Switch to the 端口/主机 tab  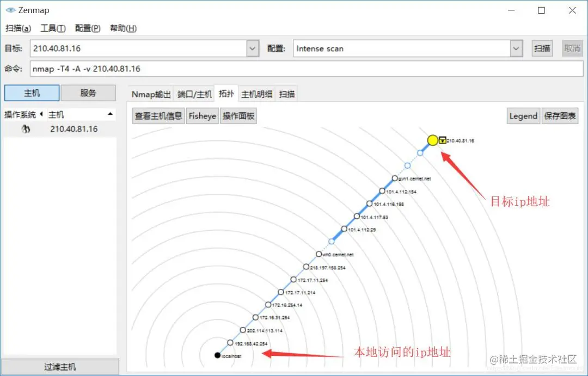(194, 94)
